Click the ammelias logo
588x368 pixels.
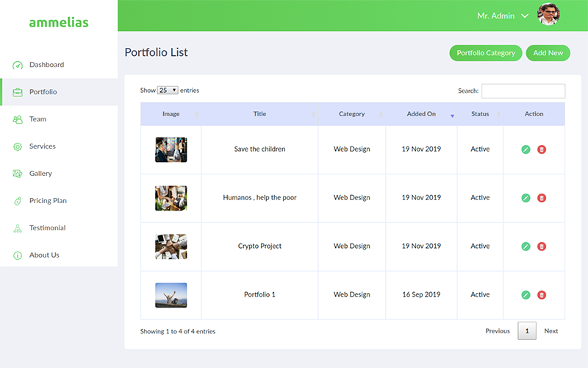tap(59, 23)
